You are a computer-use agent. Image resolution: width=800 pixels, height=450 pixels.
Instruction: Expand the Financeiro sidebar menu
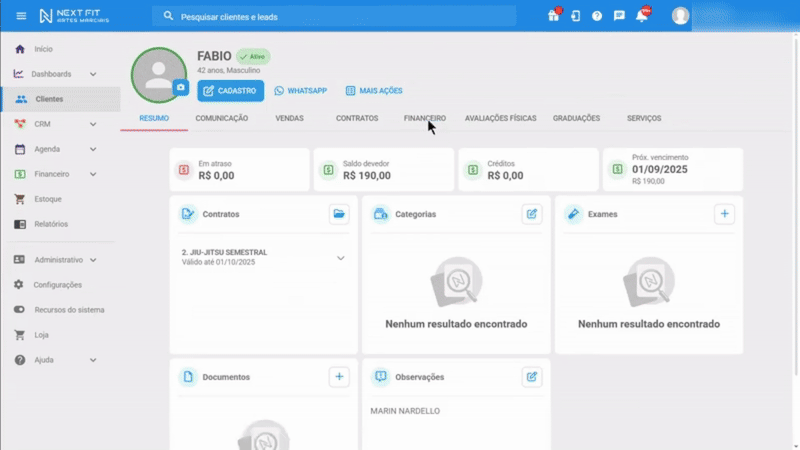click(93, 174)
